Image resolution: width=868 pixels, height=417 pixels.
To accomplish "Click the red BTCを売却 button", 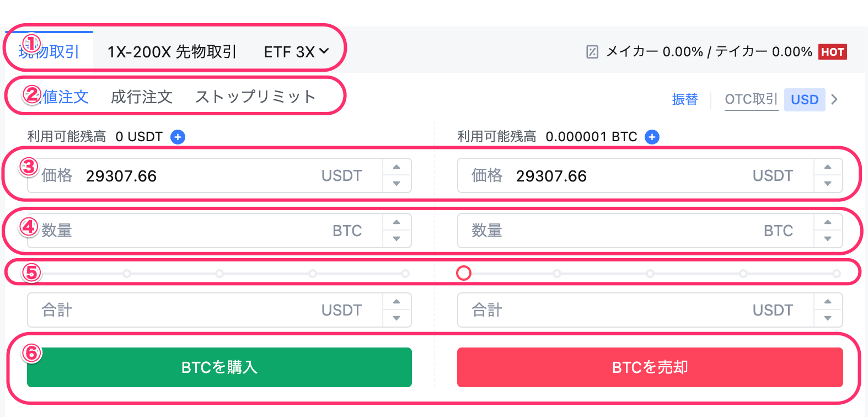I will click(650, 367).
